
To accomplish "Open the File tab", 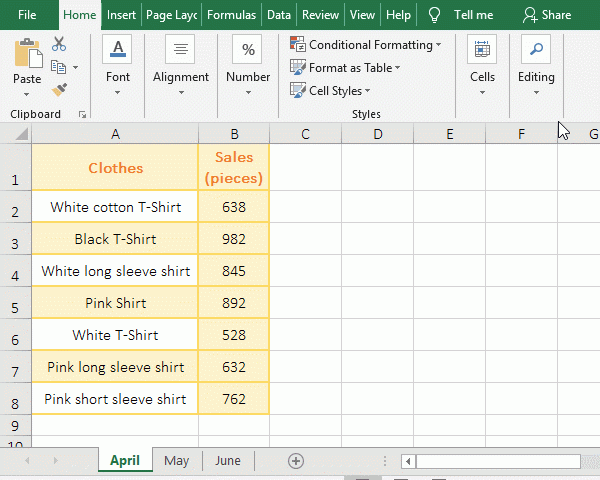I will (27, 15).
